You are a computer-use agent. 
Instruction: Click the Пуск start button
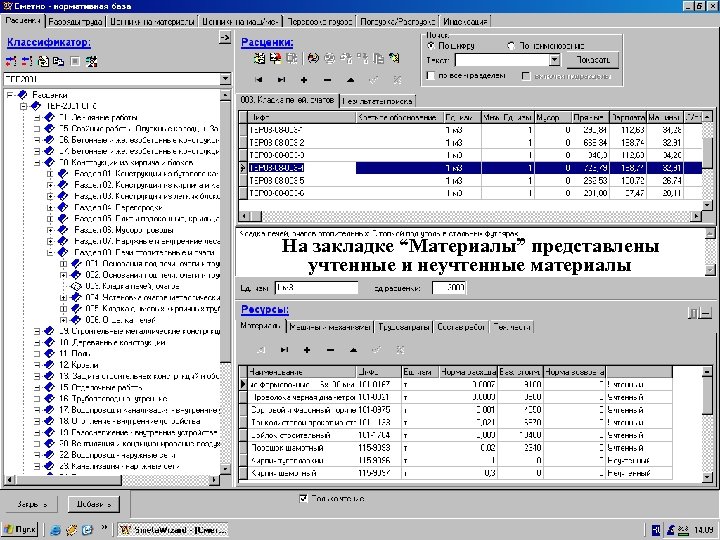point(20,530)
